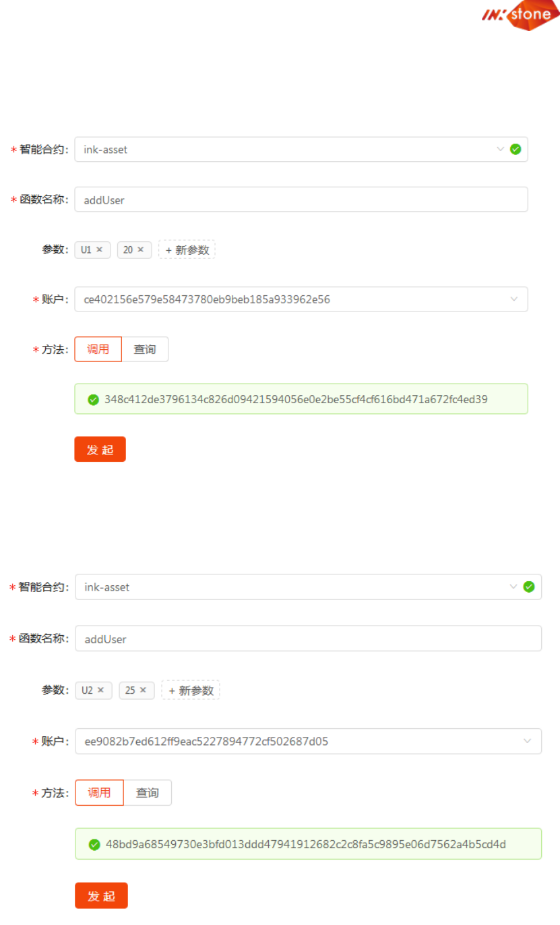Remove the 25 parameter tag
560x925 pixels.
click(143, 690)
